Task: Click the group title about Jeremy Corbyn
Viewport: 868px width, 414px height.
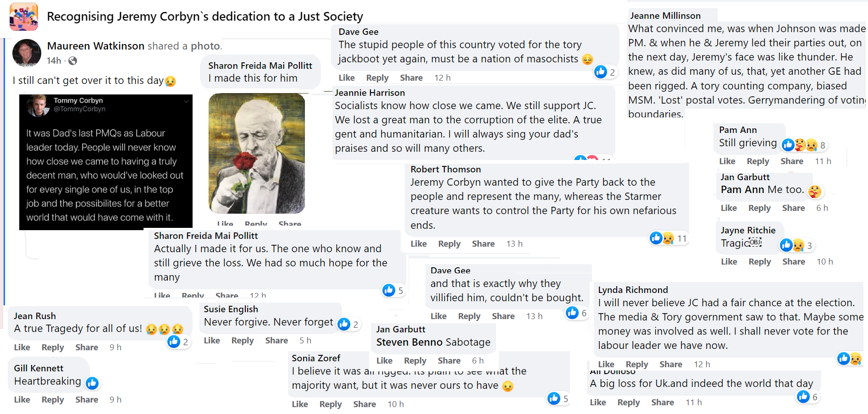Action: pos(205,17)
